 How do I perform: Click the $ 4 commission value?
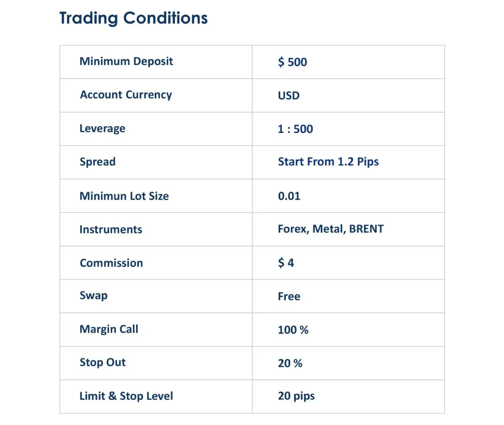point(286,263)
